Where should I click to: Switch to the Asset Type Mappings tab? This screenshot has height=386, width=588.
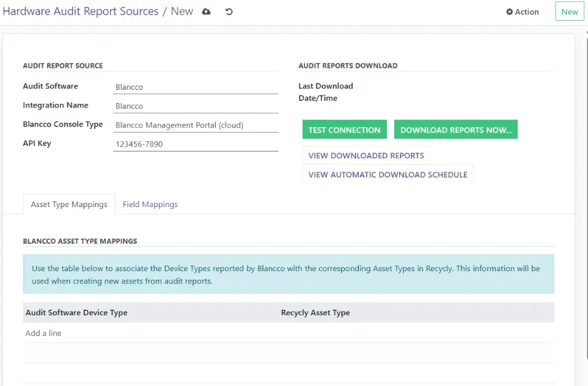click(x=69, y=204)
